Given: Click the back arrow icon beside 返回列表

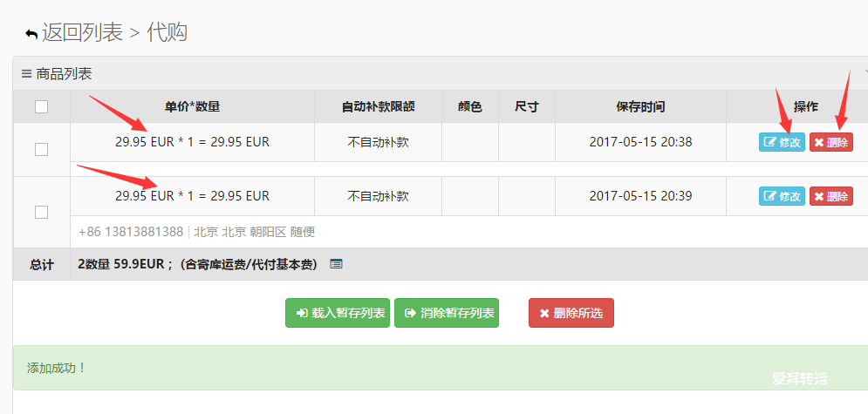Looking at the screenshot, I should 31,34.
